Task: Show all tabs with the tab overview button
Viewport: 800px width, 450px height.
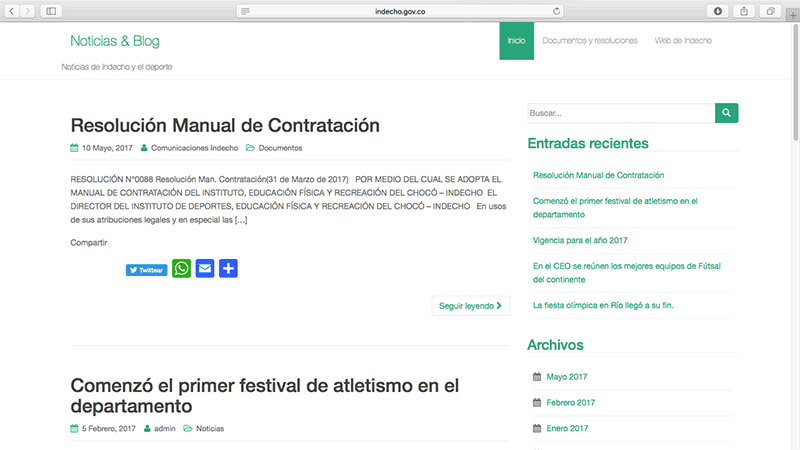Action: point(770,11)
